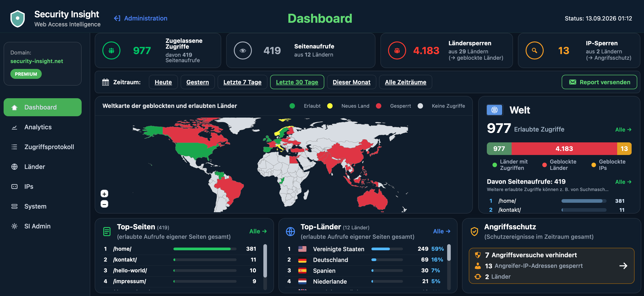Select the Letzte 7 Tage range
Image resolution: width=644 pixels, height=296 pixels.
pos(242,82)
